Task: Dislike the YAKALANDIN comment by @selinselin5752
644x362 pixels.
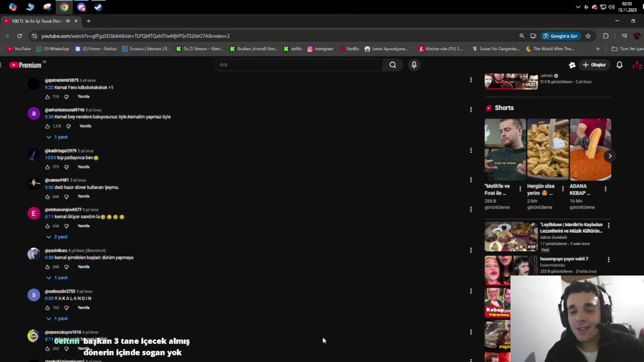Action: (66, 308)
